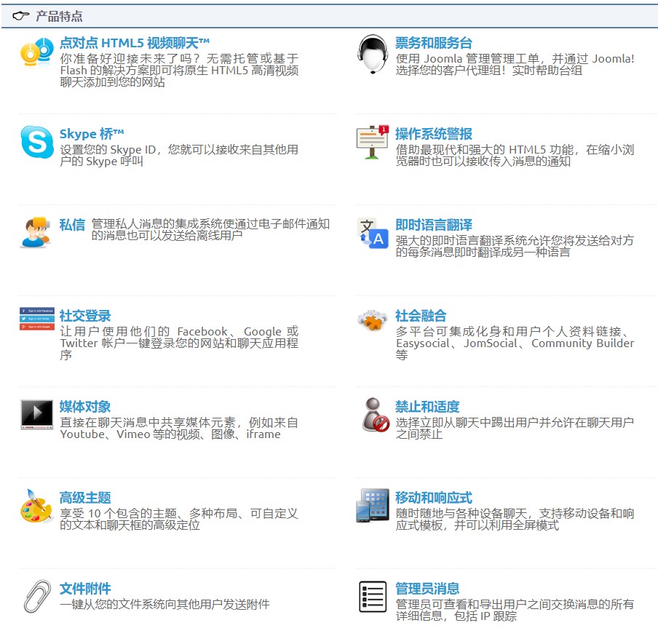Click description mentioning Easysocial、JomSocial
Viewport: 658px width, 644px height.
point(515,343)
